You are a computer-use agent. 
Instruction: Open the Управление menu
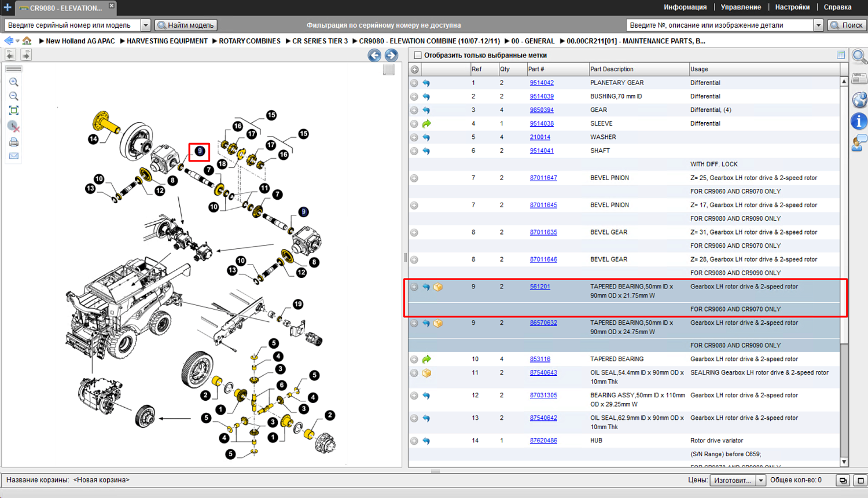click(x=741, y=7)
